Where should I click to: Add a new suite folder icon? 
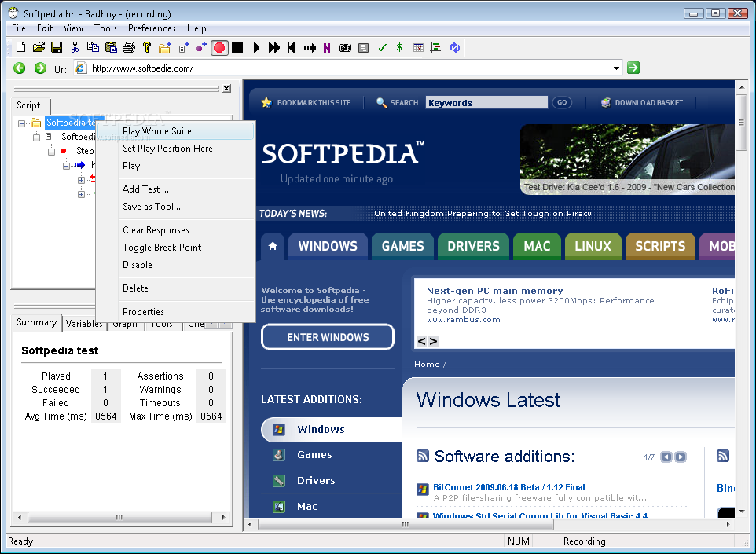[x=165, y=47]
